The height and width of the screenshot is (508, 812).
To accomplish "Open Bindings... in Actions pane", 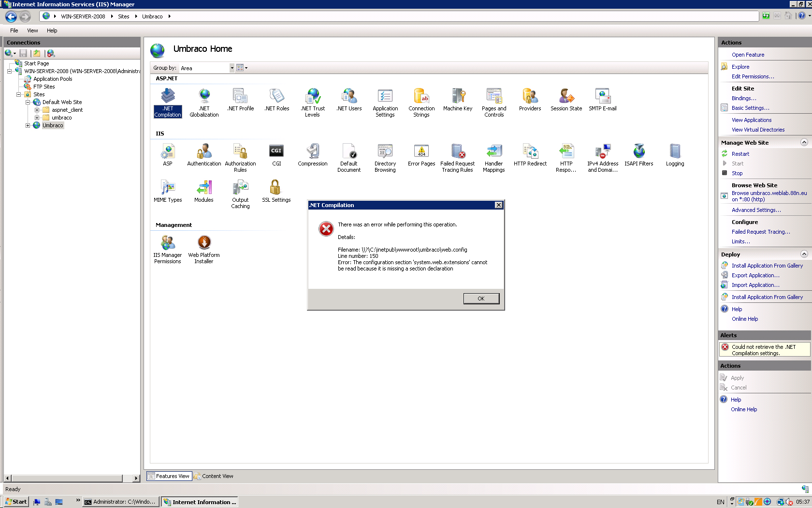I will point(744,98).
